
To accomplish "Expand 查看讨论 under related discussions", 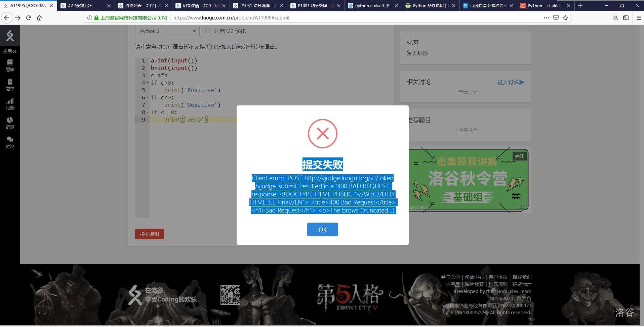I will [x=465, y=92].
